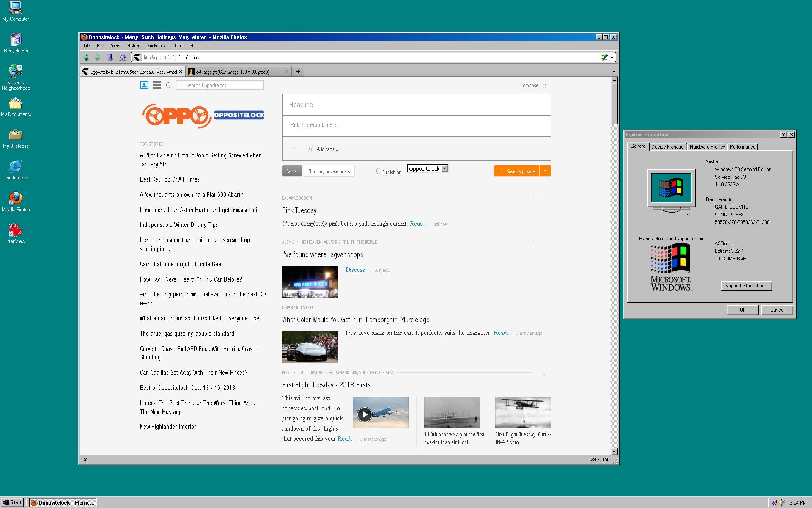812x508 pixels.
Task: Open the File menu
Action: 87,46
